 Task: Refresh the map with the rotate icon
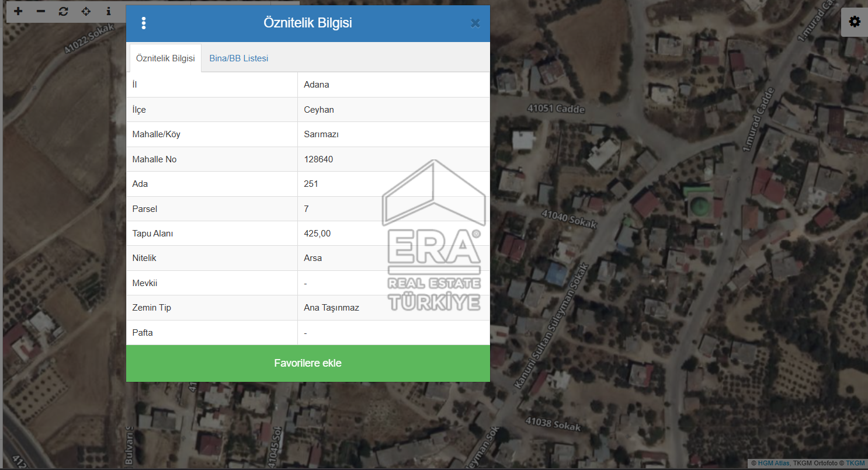coord(63,11)
